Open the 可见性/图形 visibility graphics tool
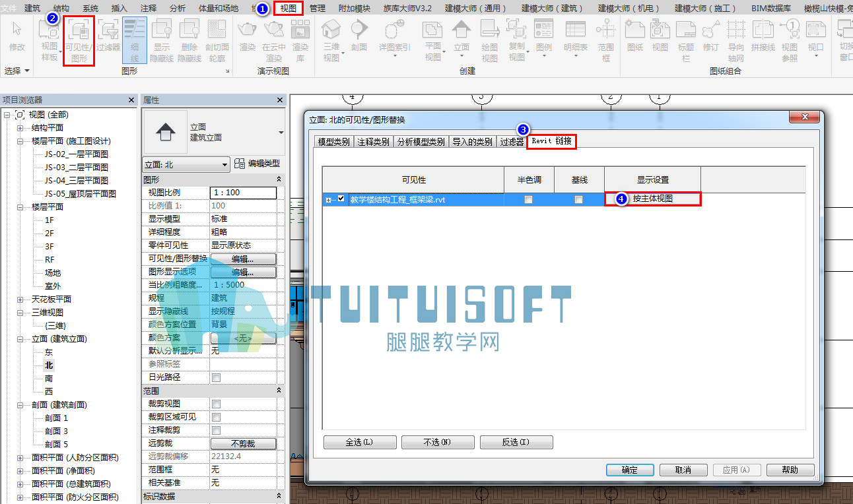 80,41
